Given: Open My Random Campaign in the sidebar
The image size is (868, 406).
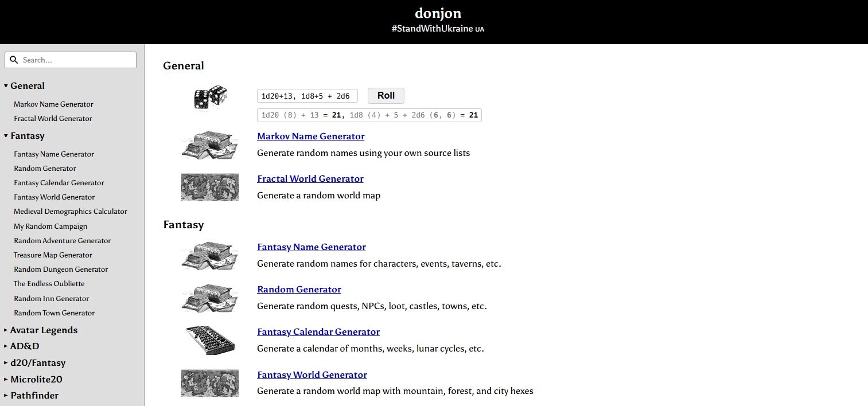Looking at the screenshot, I should click(x=50, y=227).
